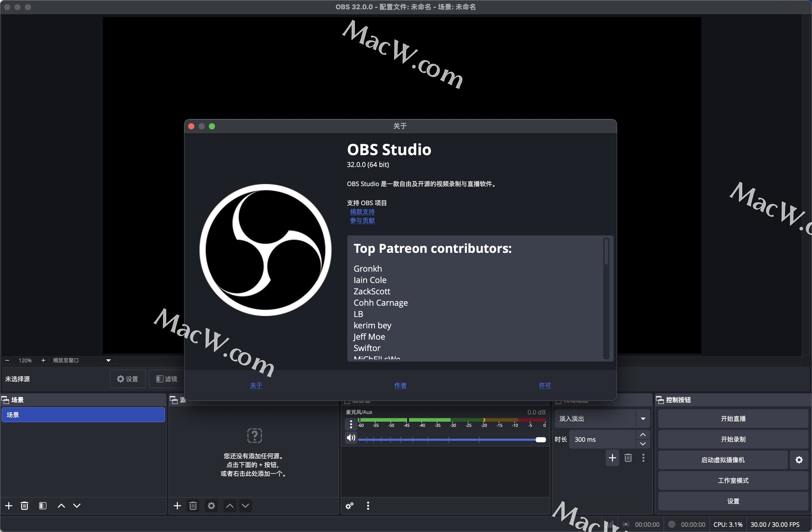Open the 缩放至窗口 zoom dropdown
Viewport: 812px width, 532px height.
click(108, 360)
